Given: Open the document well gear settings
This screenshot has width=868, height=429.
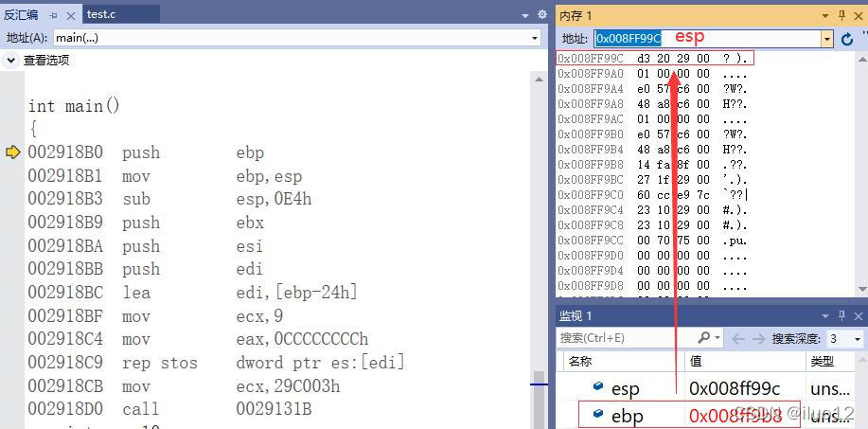Looking at the screenshot, I should pos(542,15).
